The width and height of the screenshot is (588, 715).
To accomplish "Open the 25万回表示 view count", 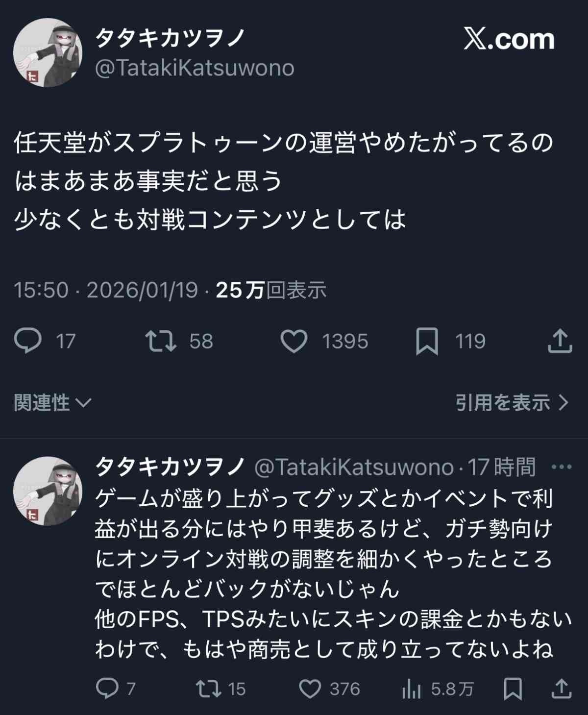I will point(271,290).
